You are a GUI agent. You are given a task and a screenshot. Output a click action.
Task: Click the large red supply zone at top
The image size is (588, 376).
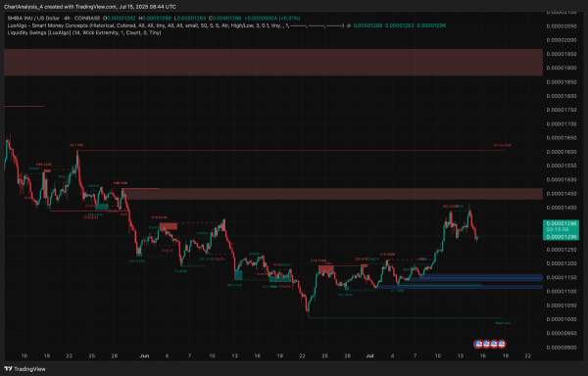click(273, 62)
